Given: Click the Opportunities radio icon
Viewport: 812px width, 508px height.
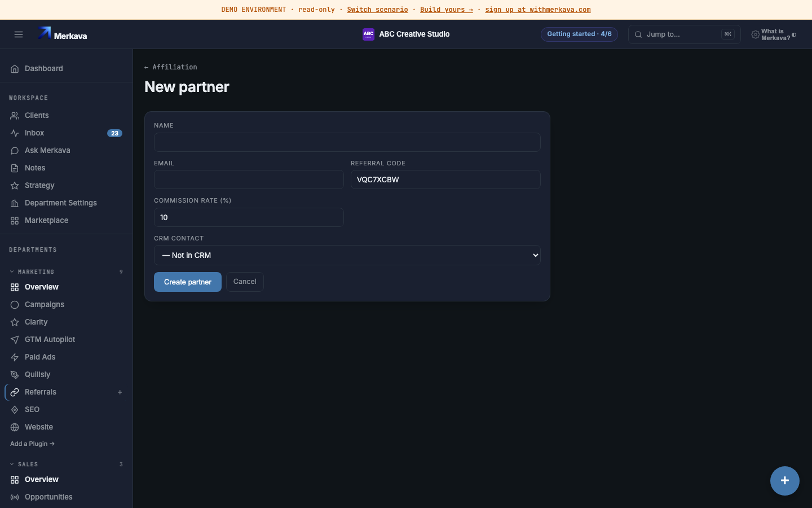Looking at the screenshot, I should (15, 497).
